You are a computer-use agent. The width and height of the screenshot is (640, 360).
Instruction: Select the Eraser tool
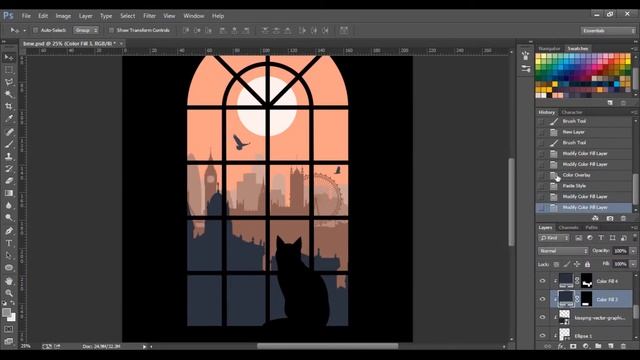(x=9, y=180)
